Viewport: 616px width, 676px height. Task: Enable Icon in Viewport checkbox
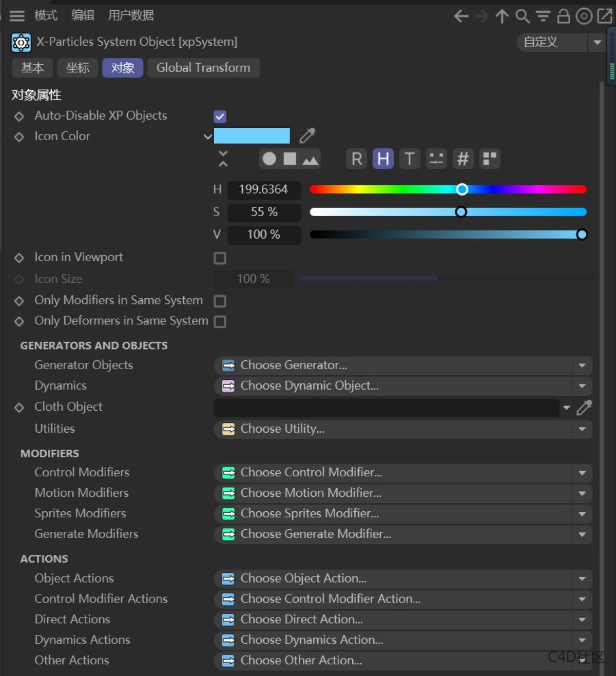(220, 258)
